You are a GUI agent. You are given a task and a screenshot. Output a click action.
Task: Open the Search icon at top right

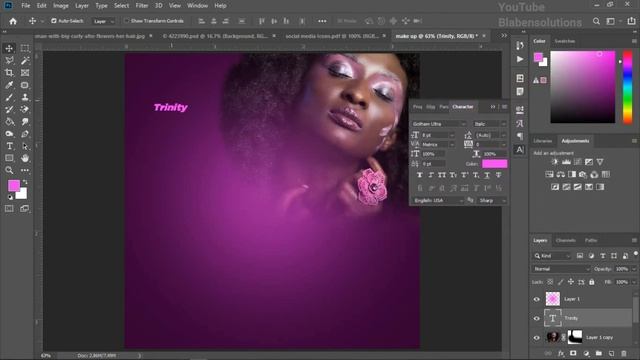click(596, 21)
